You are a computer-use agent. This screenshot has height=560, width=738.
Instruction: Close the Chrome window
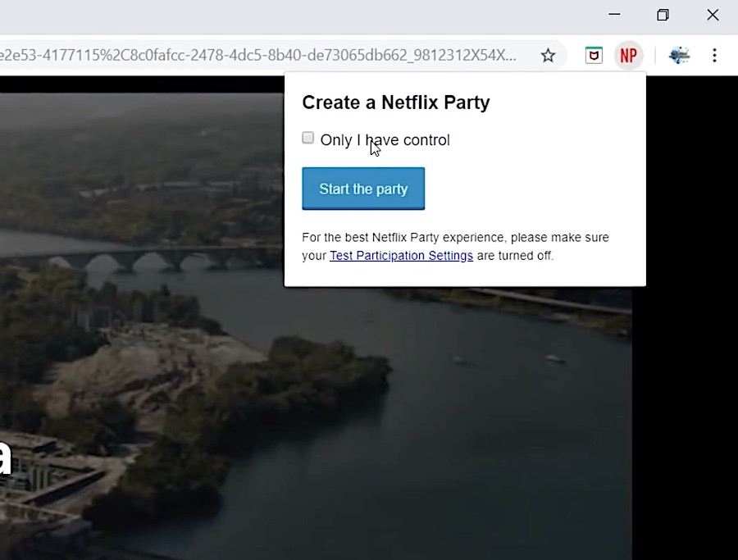tap(713, 15)
